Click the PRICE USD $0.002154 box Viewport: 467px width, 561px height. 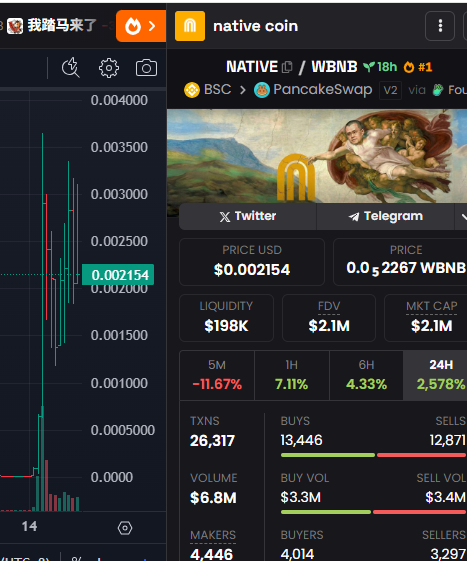coord(252,262)
